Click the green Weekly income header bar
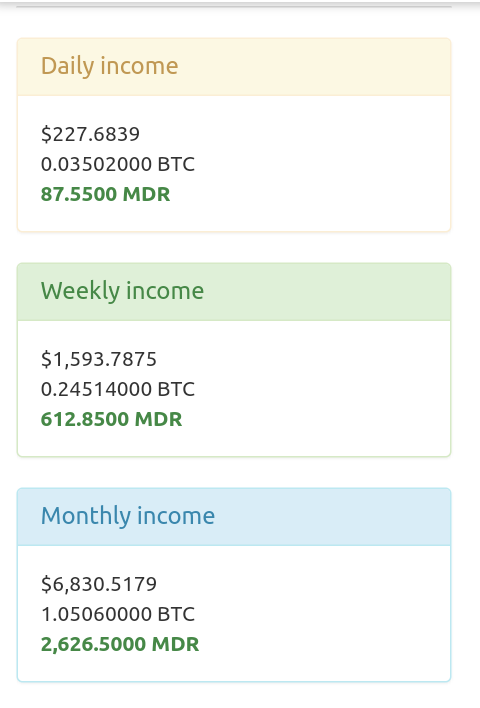Screen dimensions: 480x708 (x=234, y=292)
